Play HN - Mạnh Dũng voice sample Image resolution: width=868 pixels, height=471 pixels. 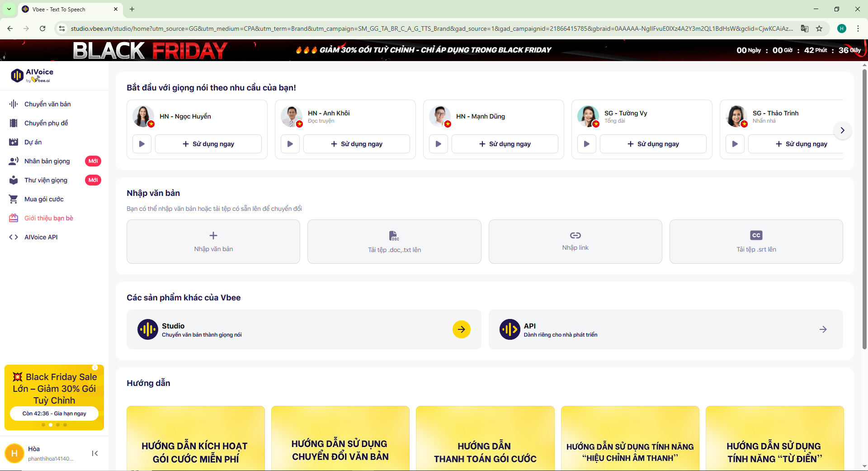pyautogui.click(x=439, y=144)
